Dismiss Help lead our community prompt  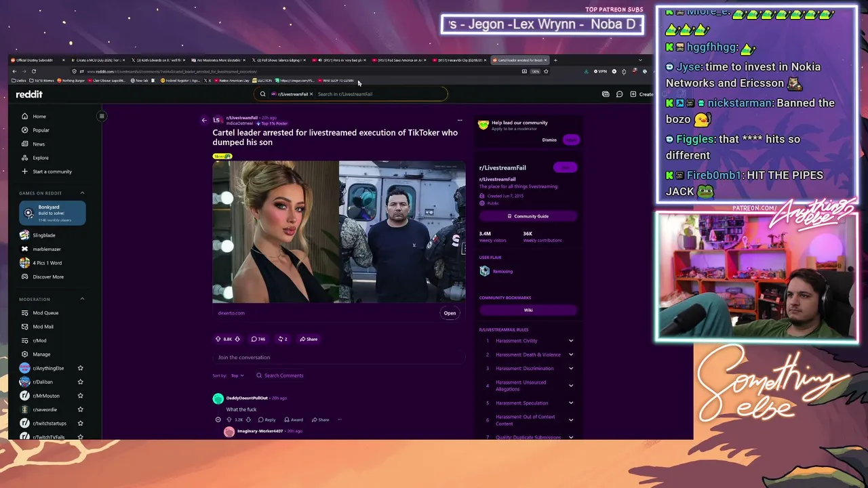(x=549, y=140)
